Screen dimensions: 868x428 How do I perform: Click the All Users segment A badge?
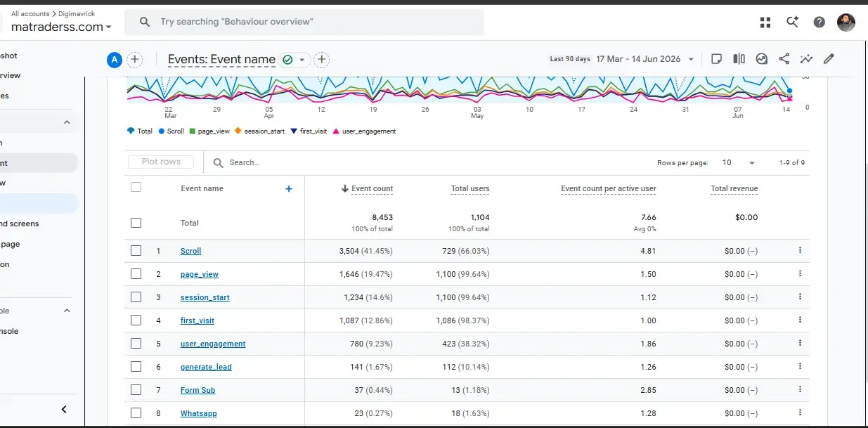click(x=115, y=60)
